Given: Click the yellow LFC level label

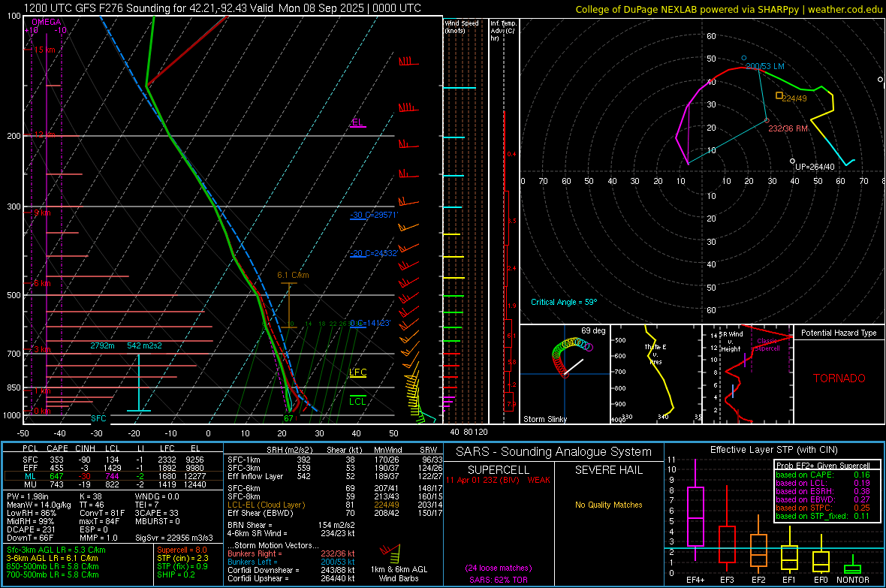Looking at the screenshot, I should click(357, 372).
